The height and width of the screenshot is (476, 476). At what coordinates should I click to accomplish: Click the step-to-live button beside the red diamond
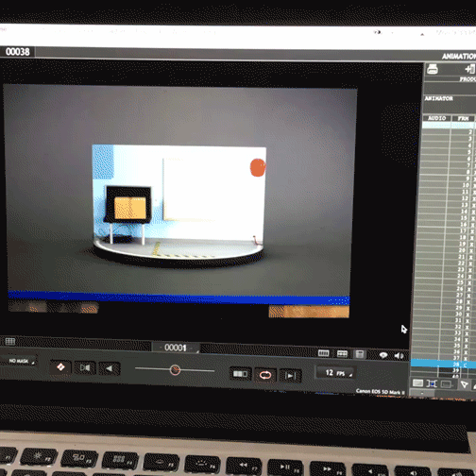pyautogui.click(x=85, y=367)
